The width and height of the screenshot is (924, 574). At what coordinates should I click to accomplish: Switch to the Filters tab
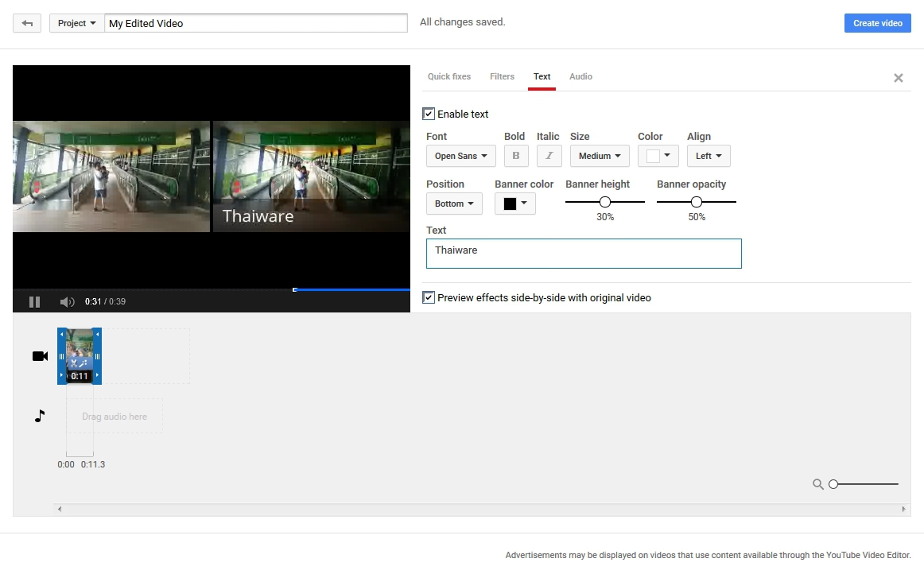[502, 77]
